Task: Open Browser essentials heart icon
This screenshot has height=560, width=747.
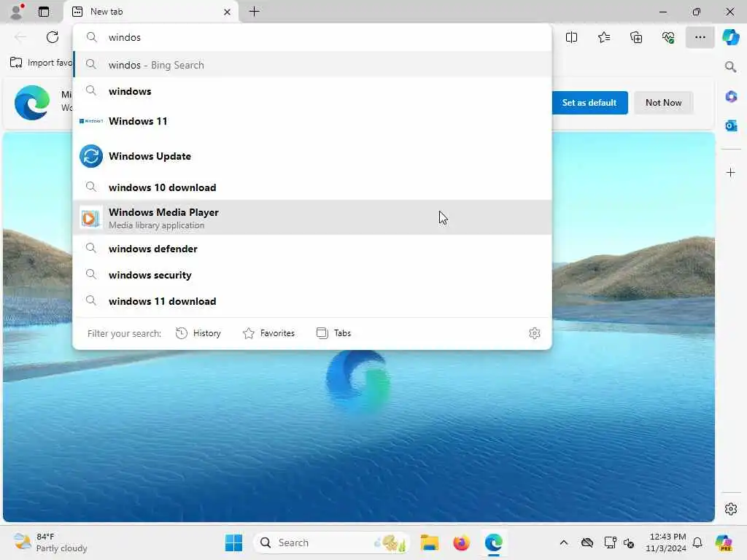Action: coord(668,37)
